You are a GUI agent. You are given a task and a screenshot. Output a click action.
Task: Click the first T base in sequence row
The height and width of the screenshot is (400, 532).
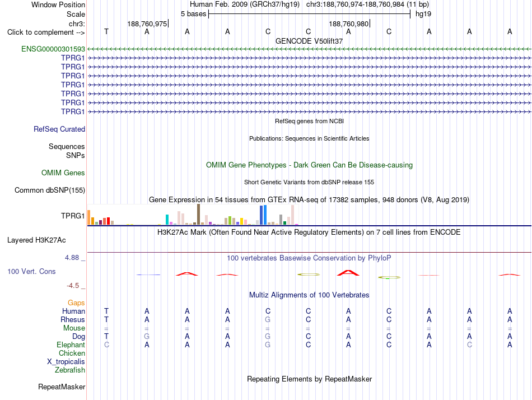106,31
